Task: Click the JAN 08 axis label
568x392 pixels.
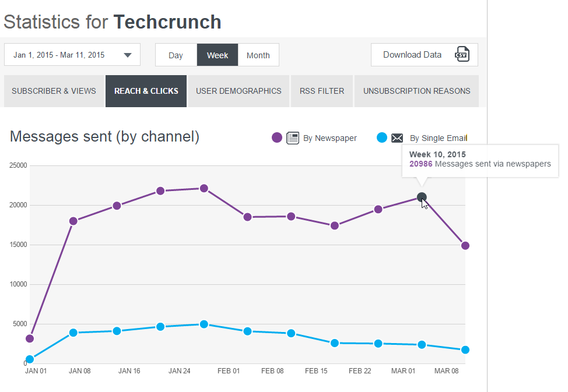Action: (80, 371)
